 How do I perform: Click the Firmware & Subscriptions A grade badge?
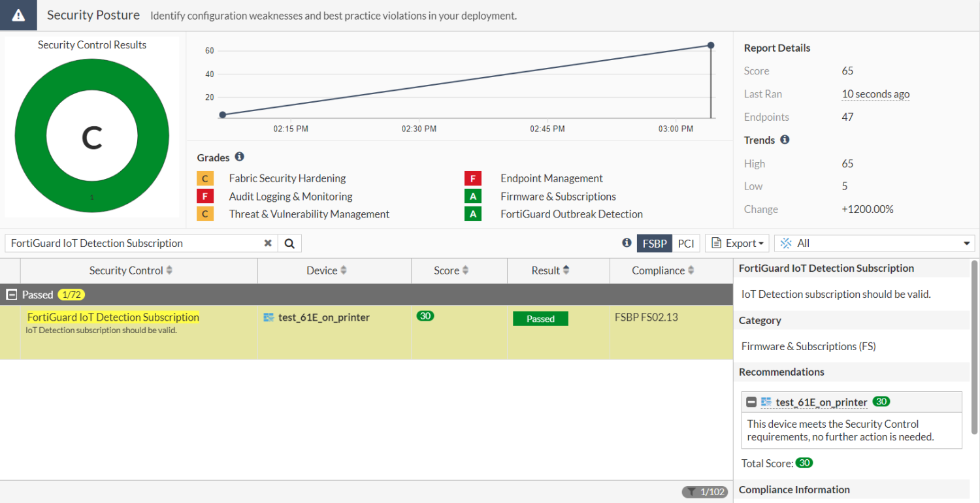pyautogui.click(x=473, y=196)
